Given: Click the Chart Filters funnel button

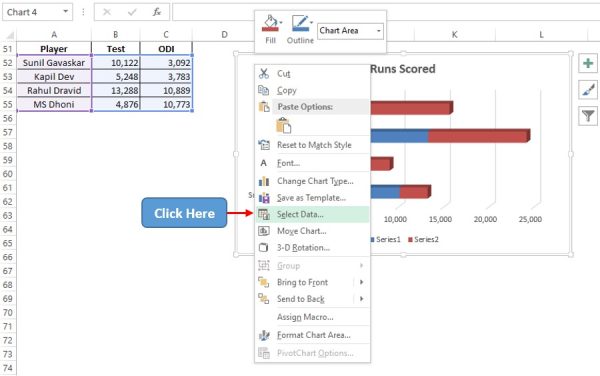Looking at the screenshot, I should coord(588,116).
